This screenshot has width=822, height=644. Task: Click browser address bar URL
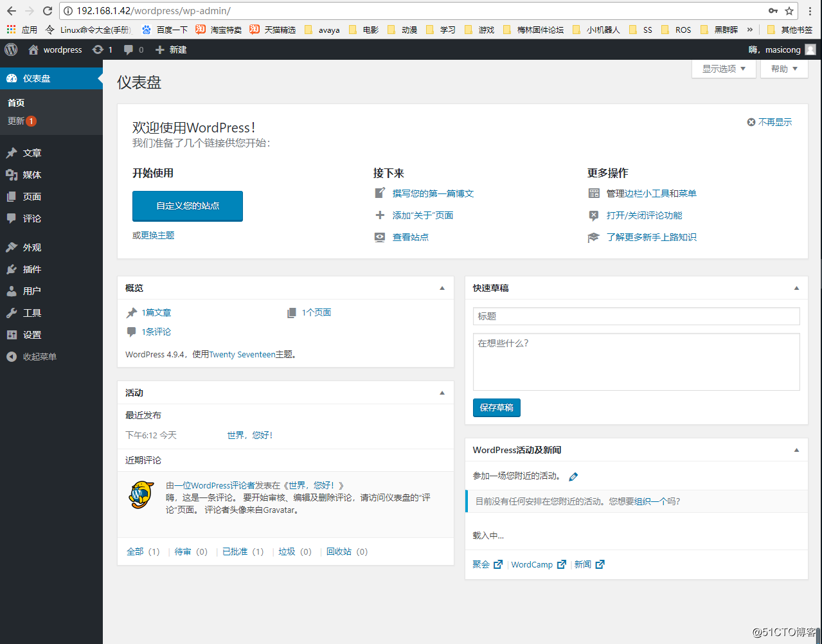pos(154,11)
